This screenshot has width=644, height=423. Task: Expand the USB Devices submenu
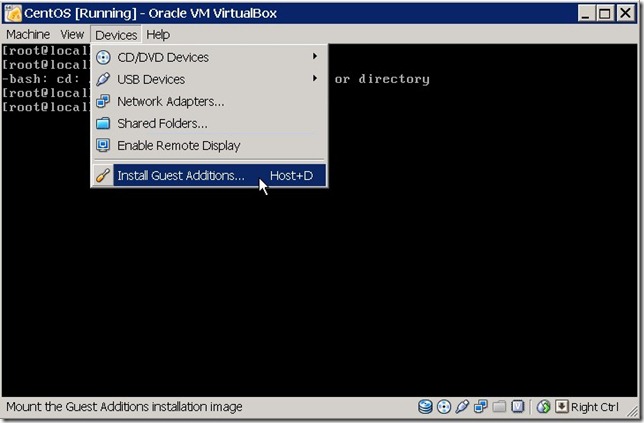point(209,79)
